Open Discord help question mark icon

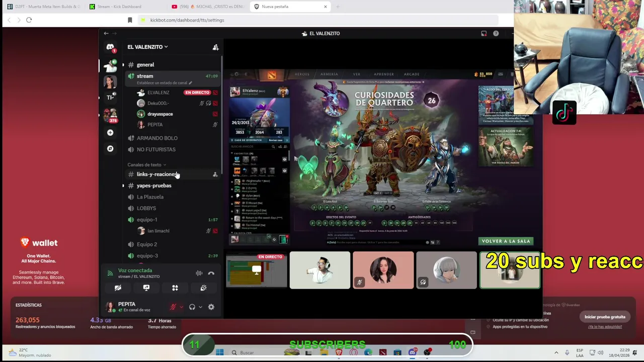point(496,34)
